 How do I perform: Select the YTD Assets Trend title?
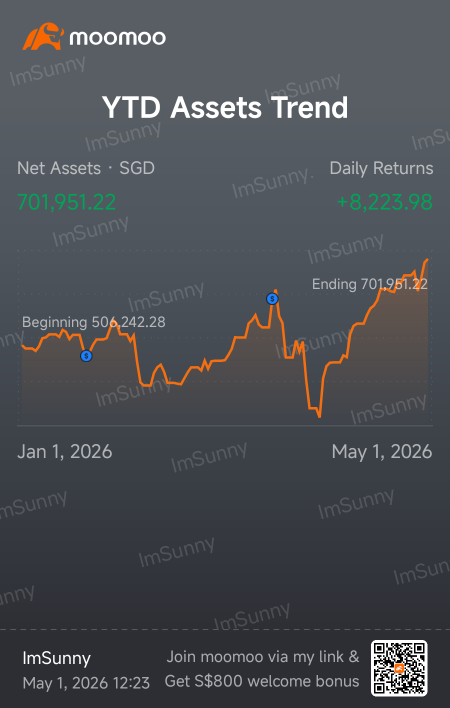pyautogui.click(x=225, y=107)
